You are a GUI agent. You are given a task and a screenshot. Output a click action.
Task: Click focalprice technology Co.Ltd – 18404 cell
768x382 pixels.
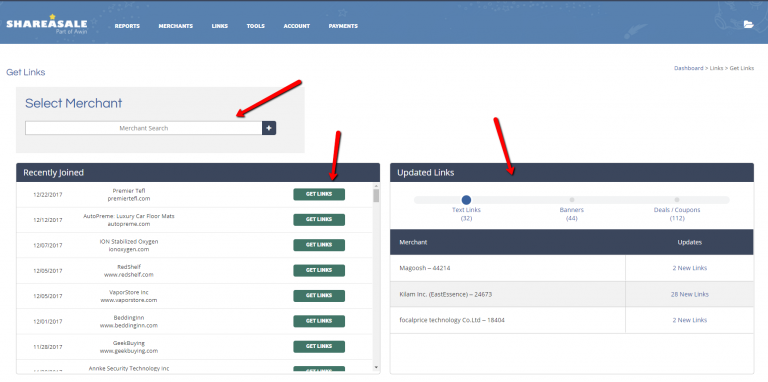coord(507,320)
